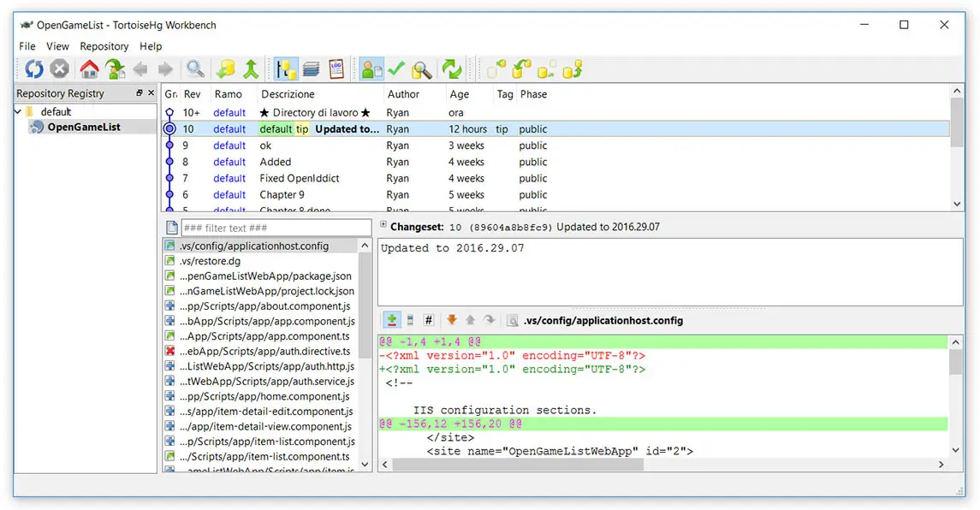Click the diff pane horizontal scrollbar
This screenshot has width=980, height=510.
(659, 465)
